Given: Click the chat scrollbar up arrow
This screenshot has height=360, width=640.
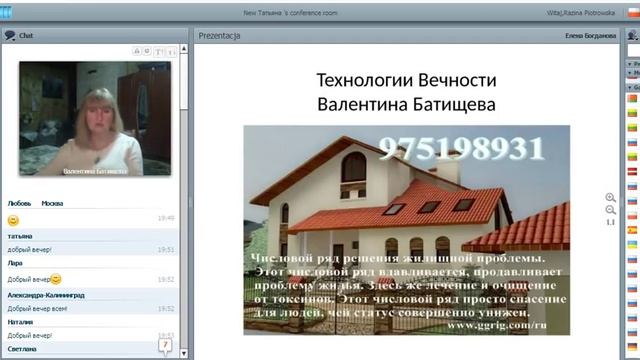Looking at the screenshot, I should 184,49.
